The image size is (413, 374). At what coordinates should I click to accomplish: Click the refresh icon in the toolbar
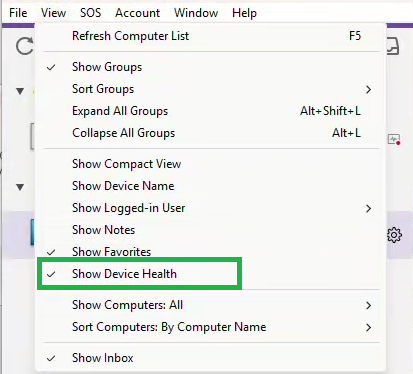(x=25, y=46)
